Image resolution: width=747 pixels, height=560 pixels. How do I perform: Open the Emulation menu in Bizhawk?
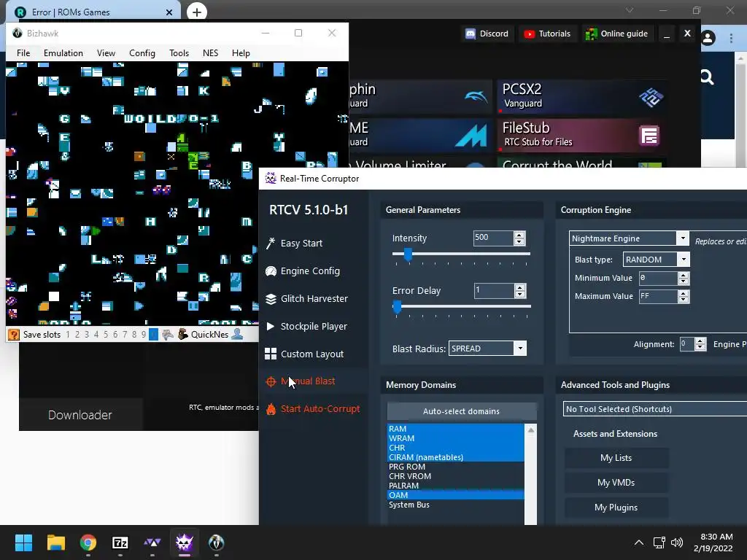pyautogui.click(x=63, y=53)
